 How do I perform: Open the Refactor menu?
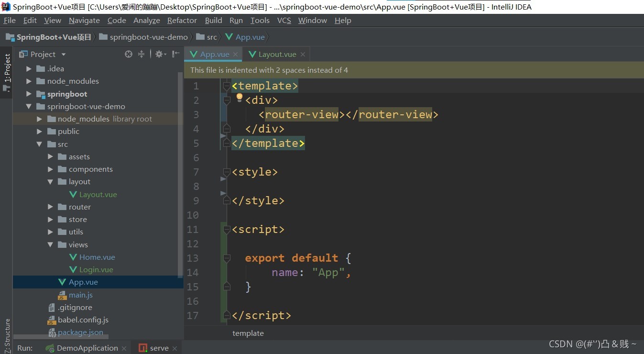(x=182, y=21)
